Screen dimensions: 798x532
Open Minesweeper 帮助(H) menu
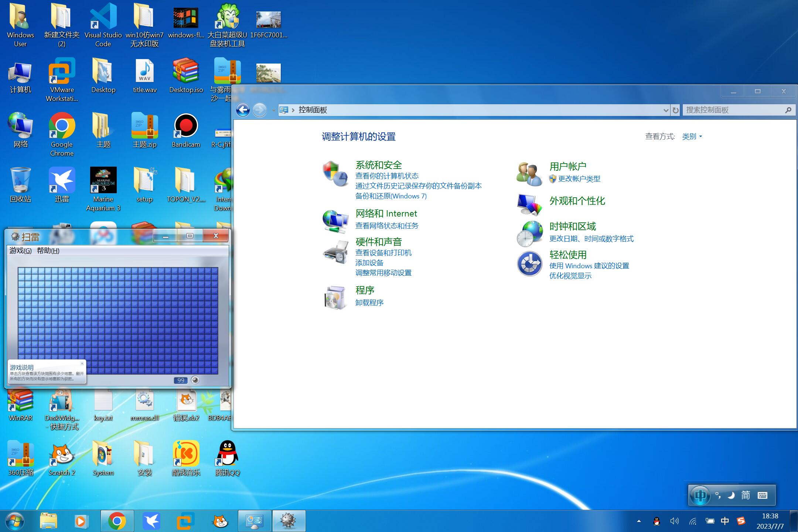(x=48, y=250)
